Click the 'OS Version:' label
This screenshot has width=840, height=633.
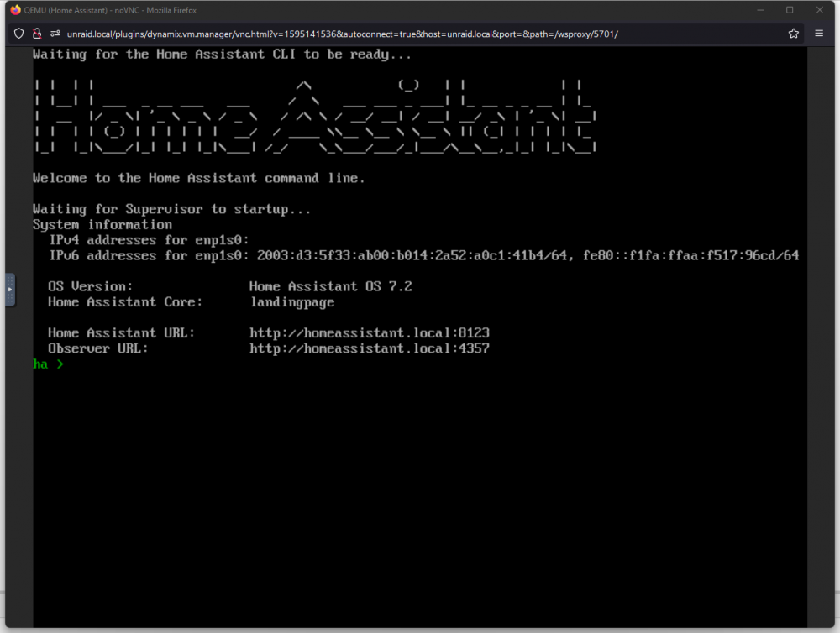[x=90, y=286]
